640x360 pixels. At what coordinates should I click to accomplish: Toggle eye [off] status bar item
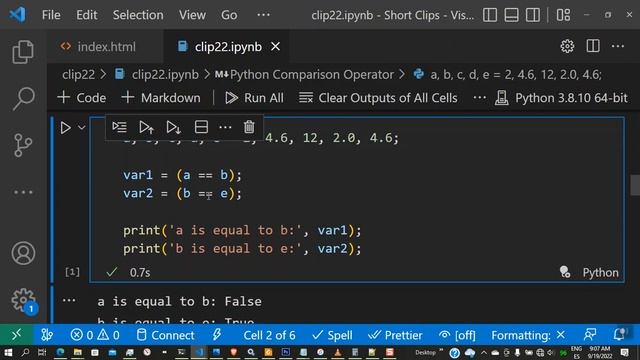pyautogui.click(x=457, y=336)
